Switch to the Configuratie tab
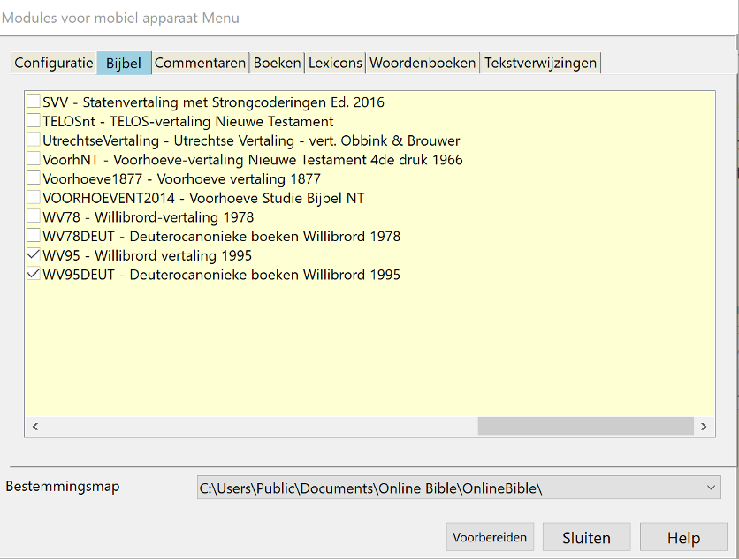Image resolution: width=739 pixels, height=560 pixels. coord(54,63)
